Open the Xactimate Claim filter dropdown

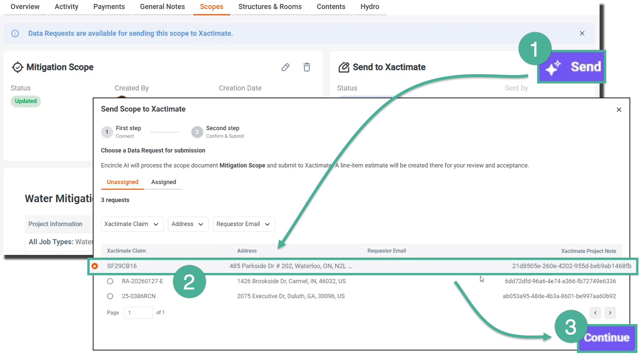point(132,224)
